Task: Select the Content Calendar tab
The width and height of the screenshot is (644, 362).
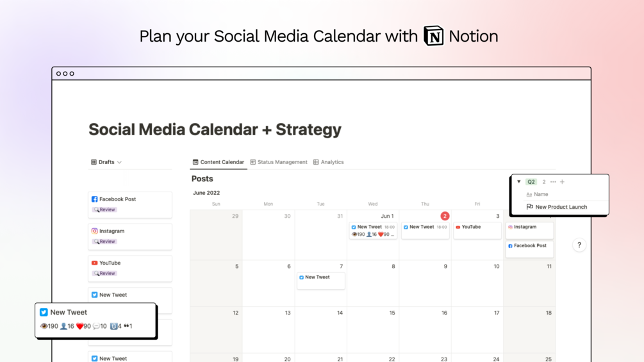Action: pos(219,162)
